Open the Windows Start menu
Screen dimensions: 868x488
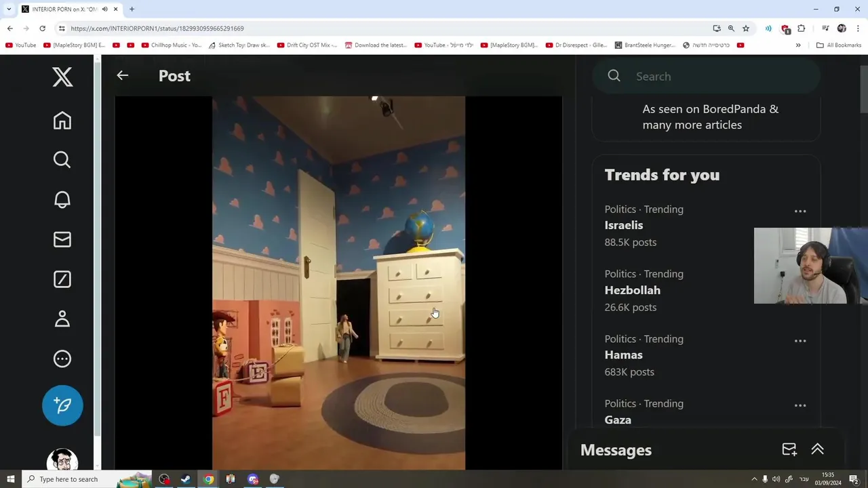coord(10,479)
